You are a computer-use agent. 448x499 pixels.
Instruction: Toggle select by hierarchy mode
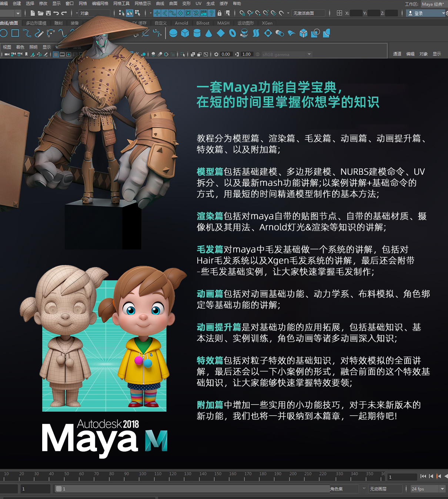tap(122, 13)
